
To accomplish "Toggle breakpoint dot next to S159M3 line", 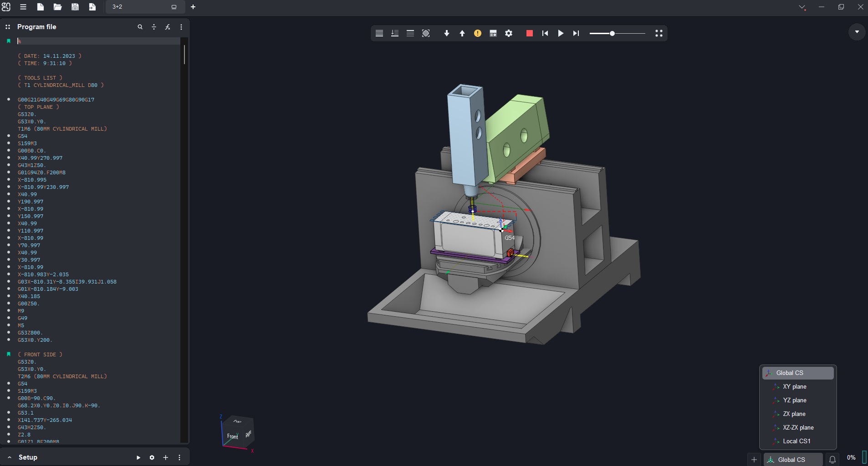I will (x=9, y=143).
